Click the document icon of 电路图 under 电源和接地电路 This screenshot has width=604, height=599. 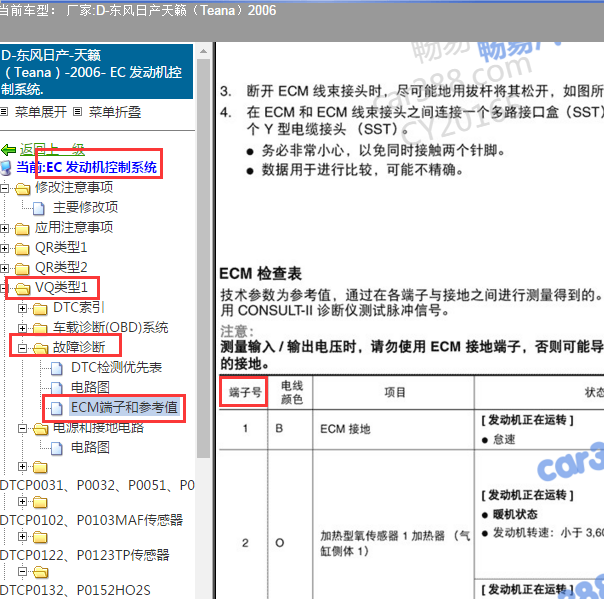(x=57, y=448)
